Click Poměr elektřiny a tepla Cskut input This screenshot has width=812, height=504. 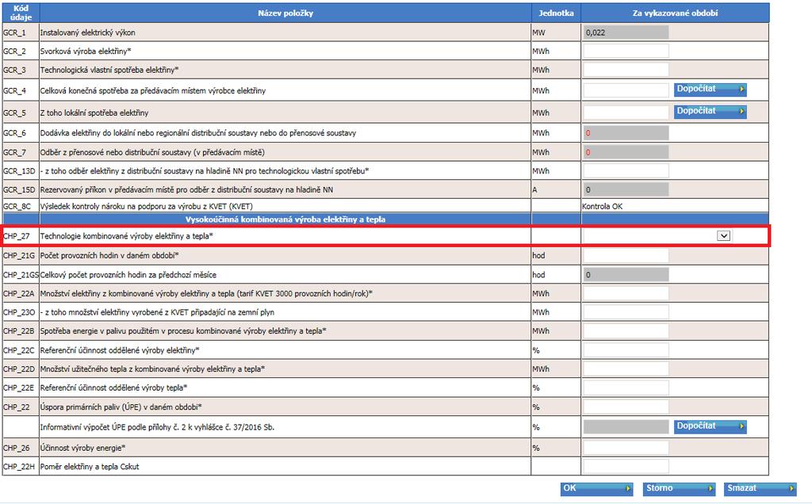[626, 466]
